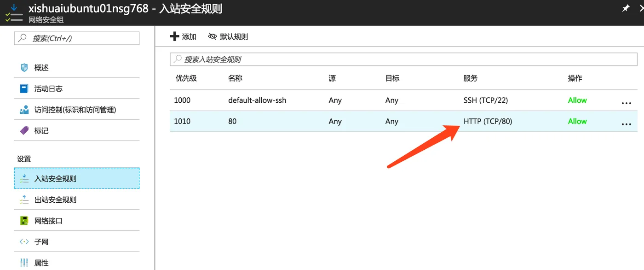Viewport: 644px width, 270px height.
Task: Click source Any in rule 80 row
Action: pyautogui.click(x=335, y=121)
